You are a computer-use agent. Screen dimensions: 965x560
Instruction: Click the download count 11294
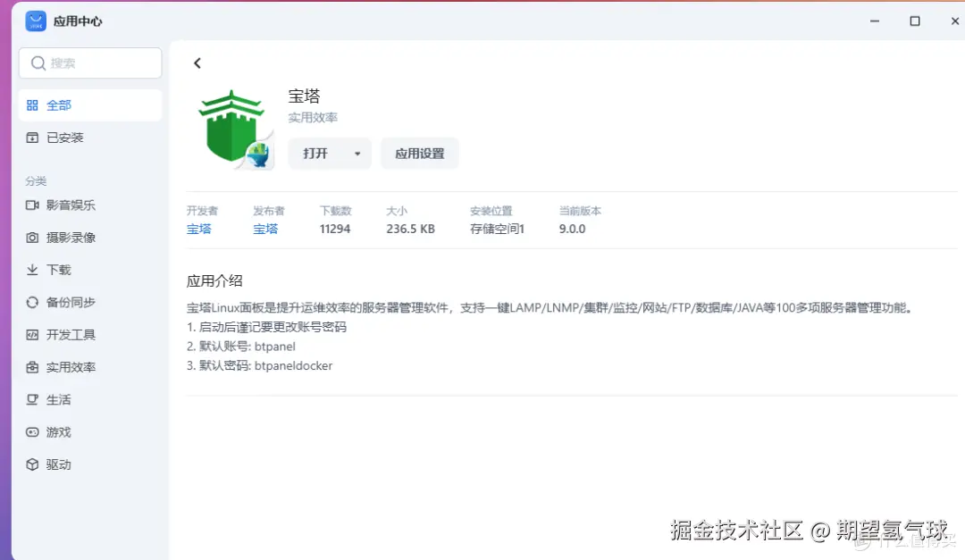click(335, 229)
